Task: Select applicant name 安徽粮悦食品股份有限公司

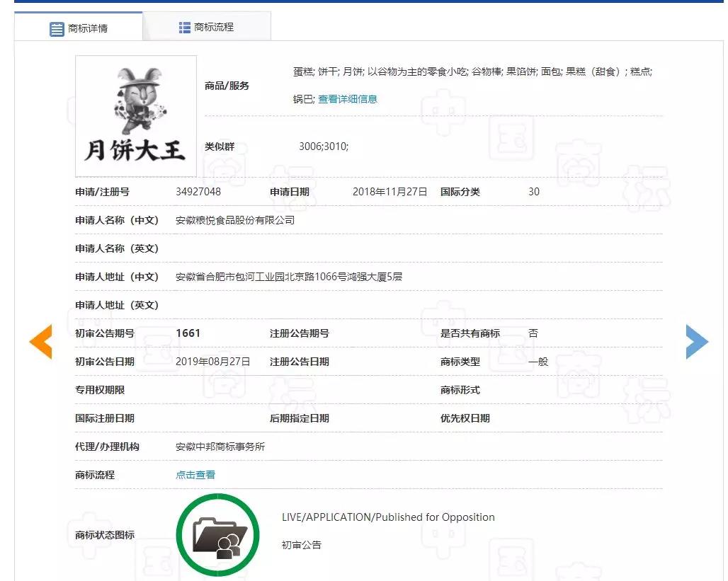Action: 235,220
